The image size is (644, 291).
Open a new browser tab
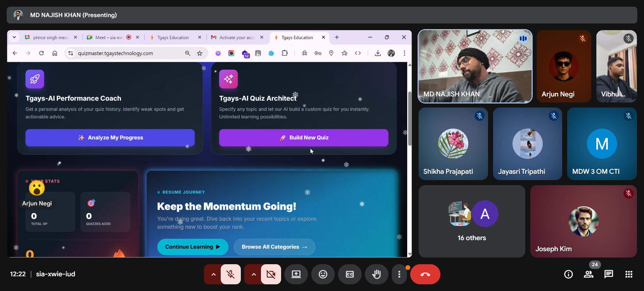click(337, 38)
